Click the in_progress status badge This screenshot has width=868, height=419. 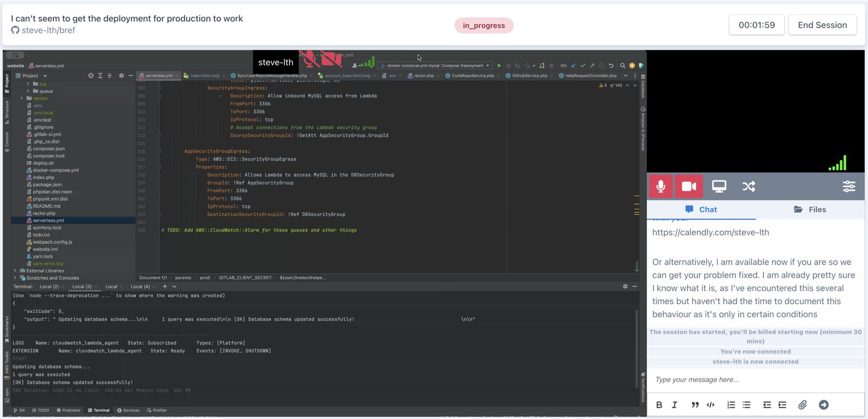[x=484, y=26]
